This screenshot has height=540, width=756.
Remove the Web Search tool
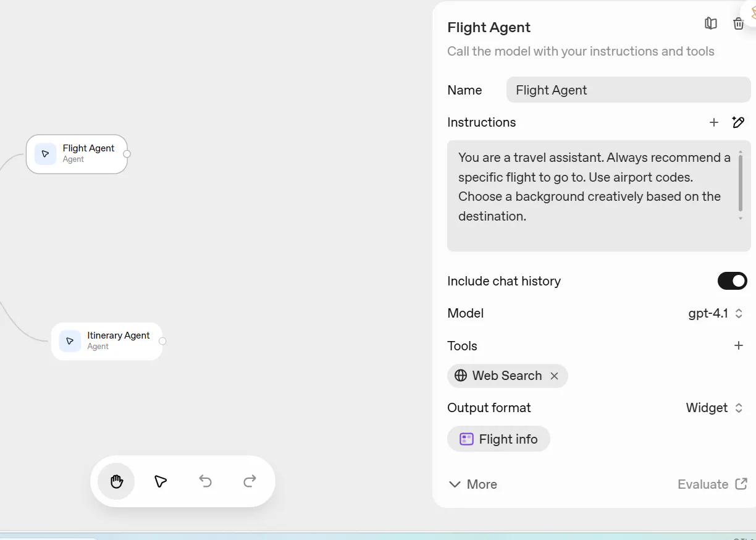click(x=554, y=376)
